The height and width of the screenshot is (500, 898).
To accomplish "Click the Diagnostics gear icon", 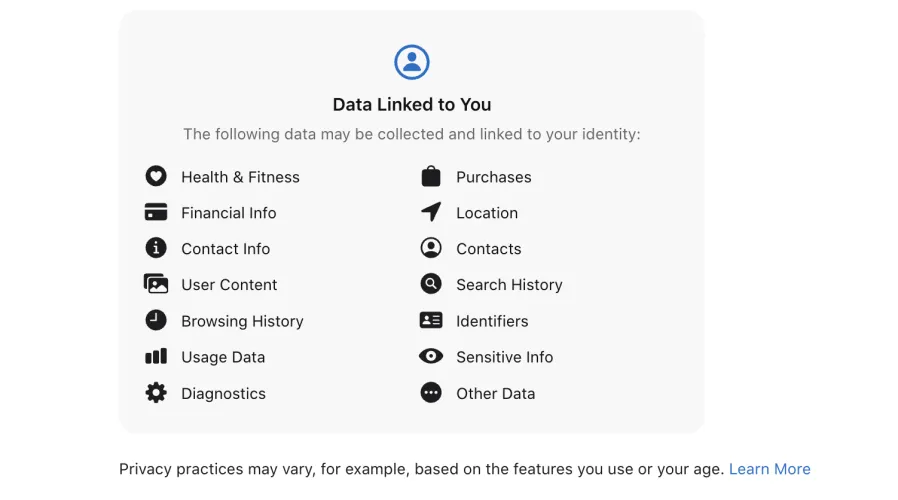I will 156,393.
